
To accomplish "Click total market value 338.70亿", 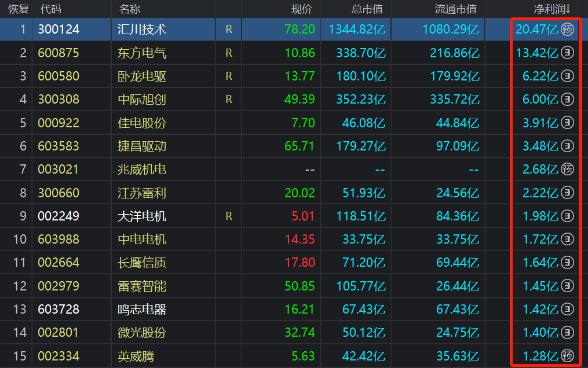I will coord(361,53).
